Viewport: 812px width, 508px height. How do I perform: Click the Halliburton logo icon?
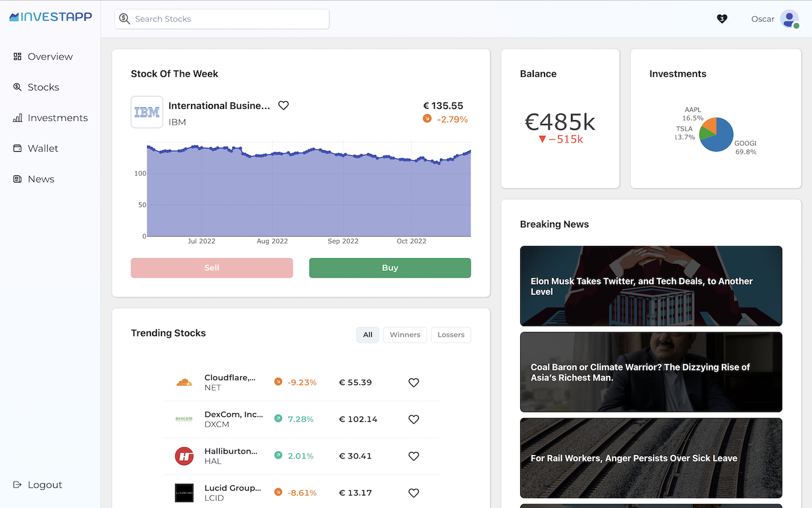click(184, 456)
